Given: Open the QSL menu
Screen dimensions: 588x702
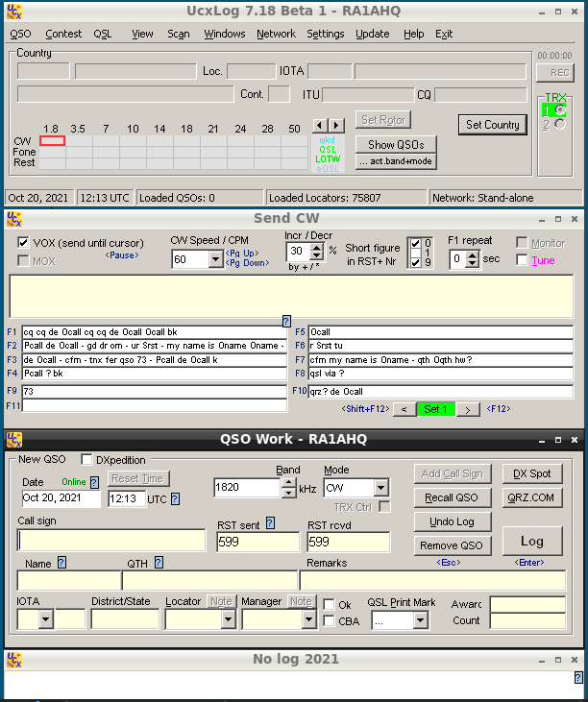Looking at the screenshot, I should tap(103, 34).
